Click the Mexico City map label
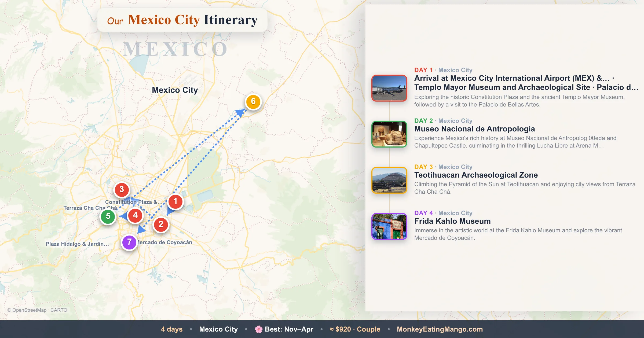The height and width of the screenshot is (338, 644). pyautogui.click(x=175, y=90)
